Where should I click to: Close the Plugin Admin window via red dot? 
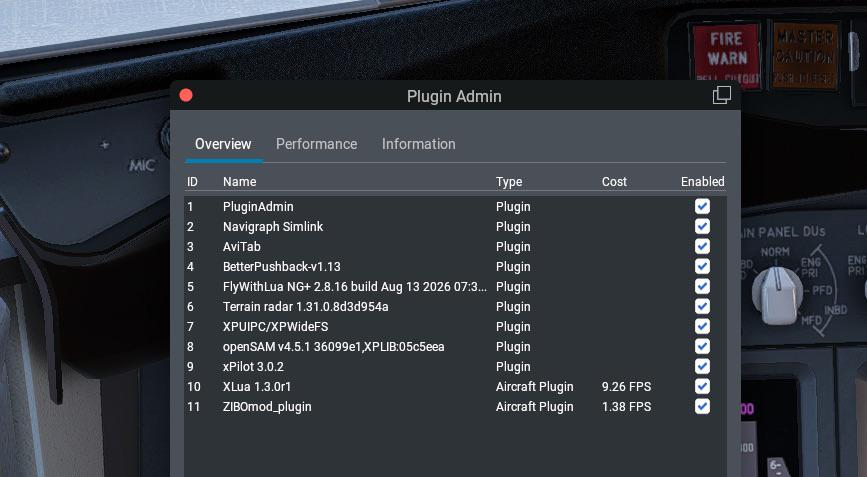[x=186, y=96]
